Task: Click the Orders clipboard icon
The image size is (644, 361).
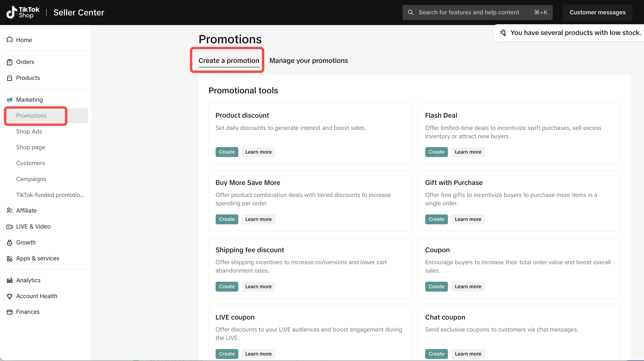Action: point(10,62)
